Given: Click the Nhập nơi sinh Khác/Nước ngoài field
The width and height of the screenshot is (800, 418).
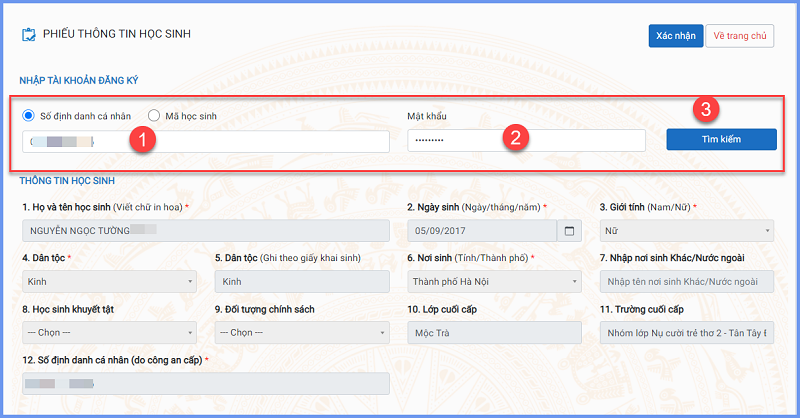Looking at the screenshot, I should pyautogui.click(x=686, y=282).
